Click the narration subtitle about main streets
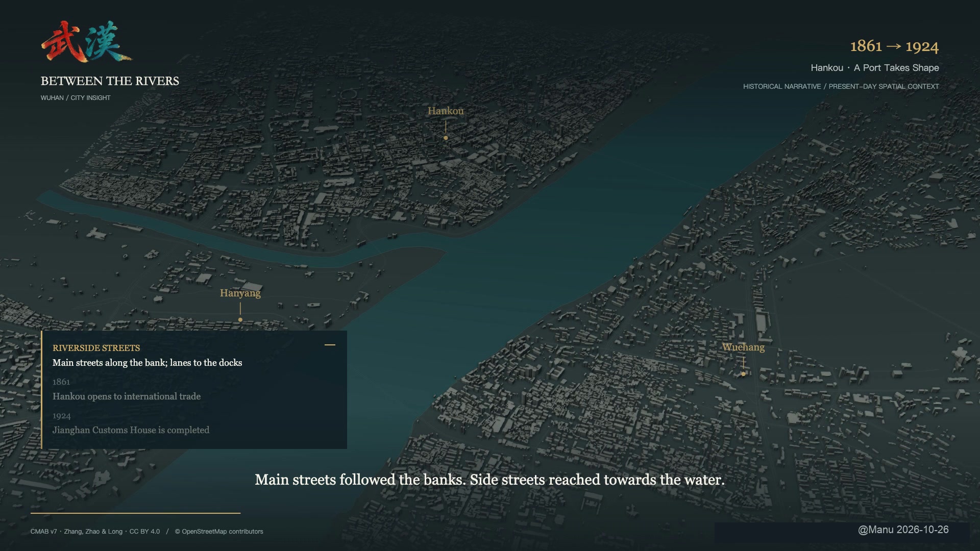This screenshot has width=980, height=551. (x=489, y=480)
